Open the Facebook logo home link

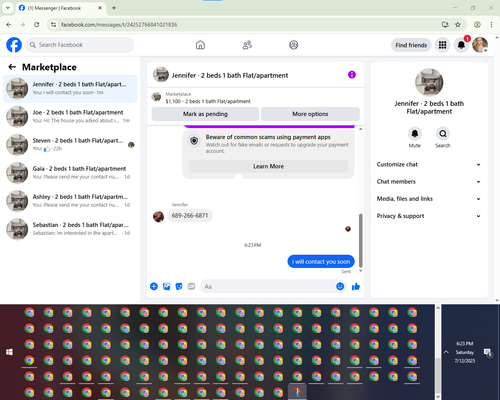(x=14, y=45)
